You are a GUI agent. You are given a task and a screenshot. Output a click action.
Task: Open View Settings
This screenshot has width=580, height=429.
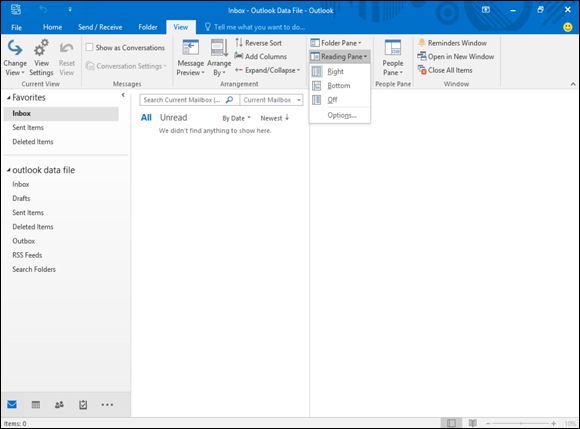point(41,58)
